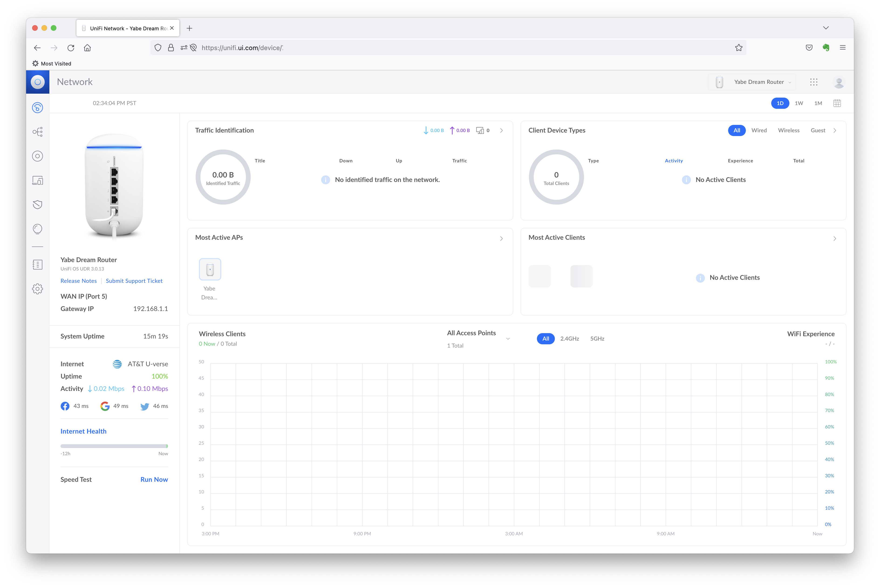Screen dimensions: 880x588
Task: Click the router device image
Action: [x=114, y=186]
